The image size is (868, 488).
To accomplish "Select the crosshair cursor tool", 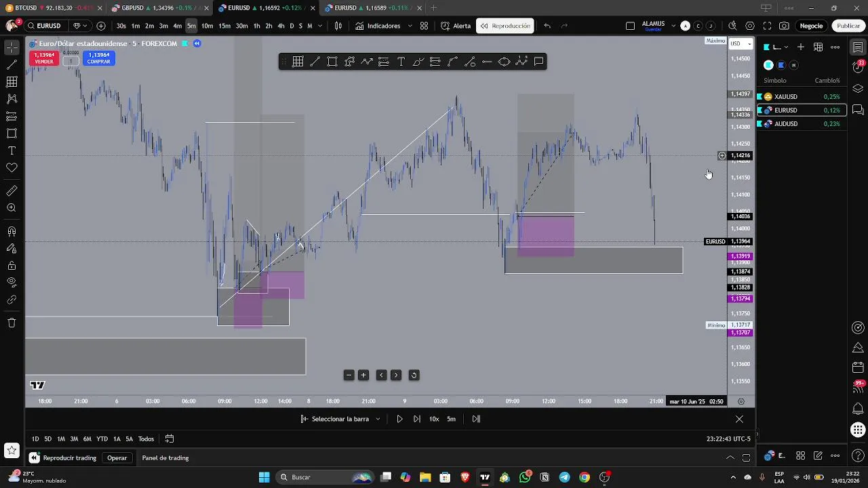I will point(12,47).
